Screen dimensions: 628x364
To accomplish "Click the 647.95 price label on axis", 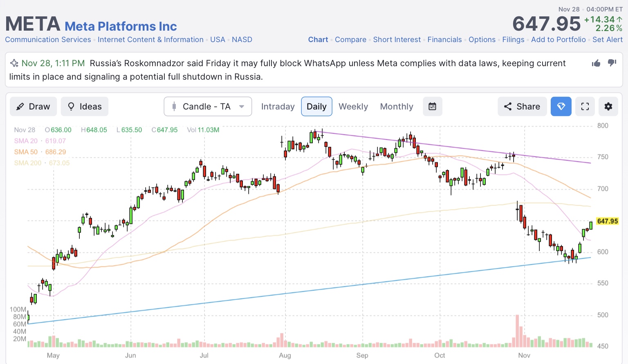I will pyautogui.click(x=607, y=221).
